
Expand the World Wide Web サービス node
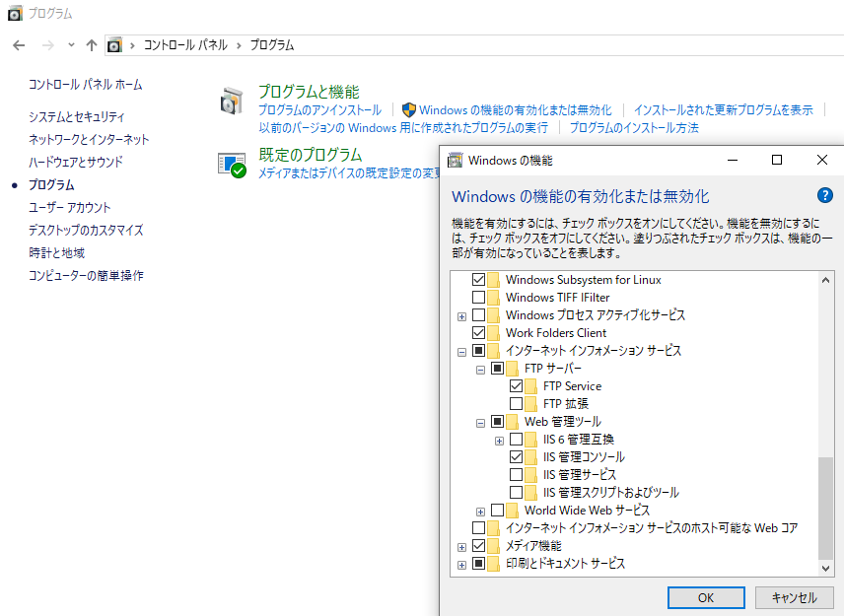481,513
